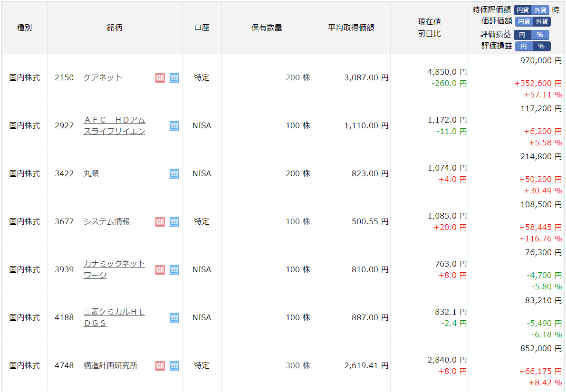Open the calendar icon for ケアネット
Screen dimensions: 566x392
[174, 77]
